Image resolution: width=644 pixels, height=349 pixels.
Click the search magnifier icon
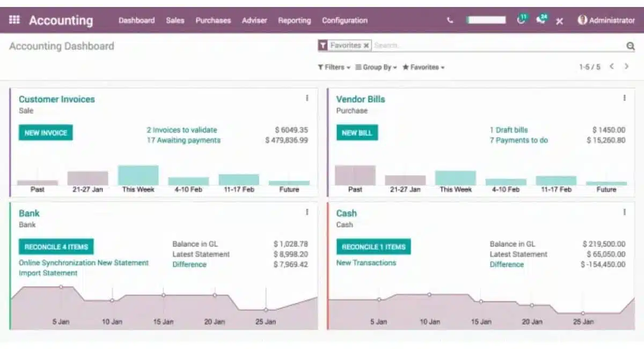631,46
